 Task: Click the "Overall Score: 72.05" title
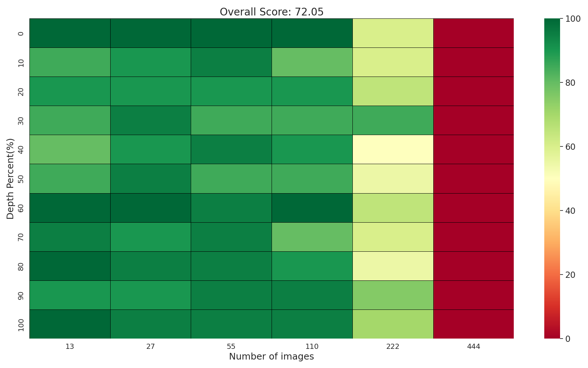[x=272, y=12]
